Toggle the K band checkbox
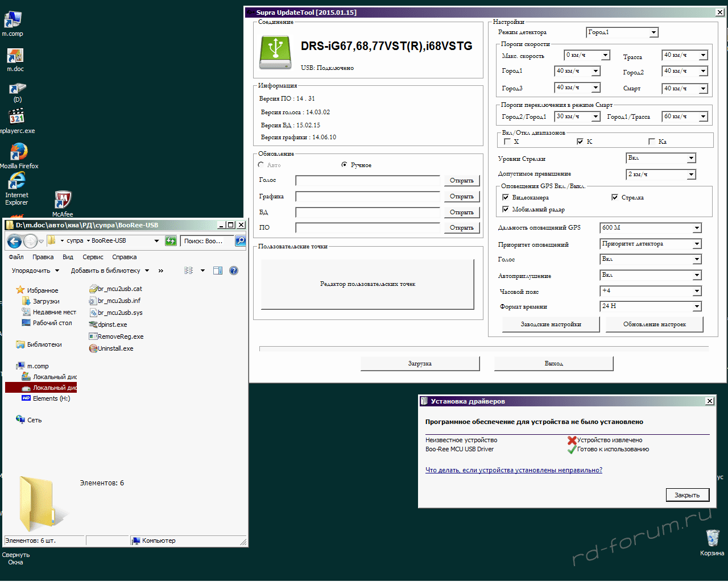The width and height of the screenshot is (728, 582). tap(580, 142)
